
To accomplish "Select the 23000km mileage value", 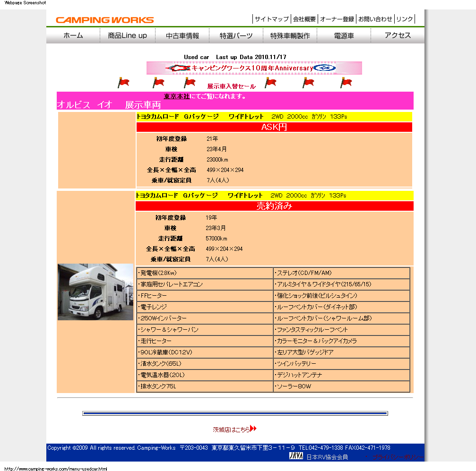I will pyautogui.click(x=217, y=160).
